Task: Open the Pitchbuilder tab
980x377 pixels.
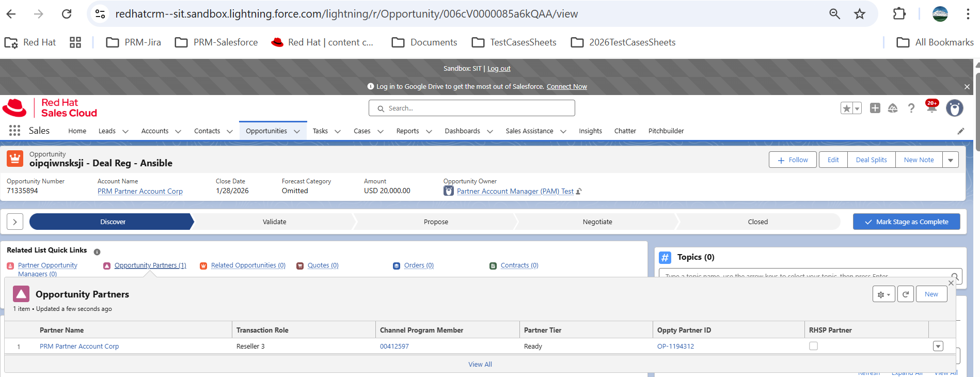Action: coord(666,131)
